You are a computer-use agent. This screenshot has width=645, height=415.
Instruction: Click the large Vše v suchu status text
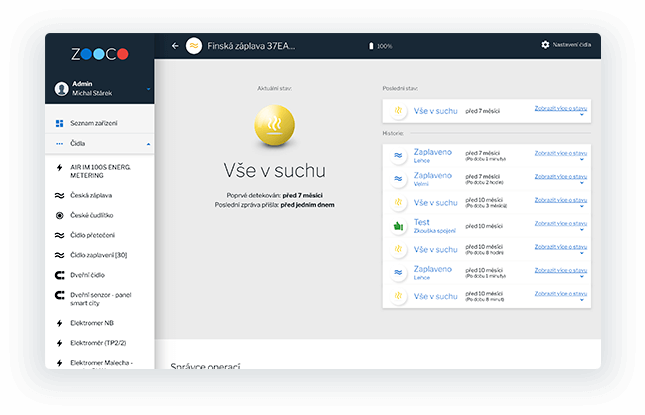click(x=274, y=171)
